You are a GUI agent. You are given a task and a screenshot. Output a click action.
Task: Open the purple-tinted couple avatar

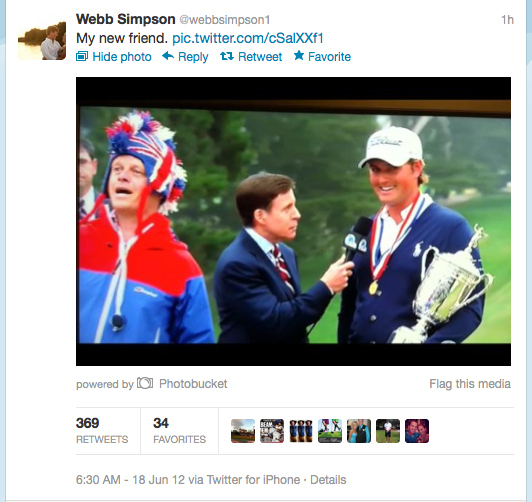(x=417, y=431)
